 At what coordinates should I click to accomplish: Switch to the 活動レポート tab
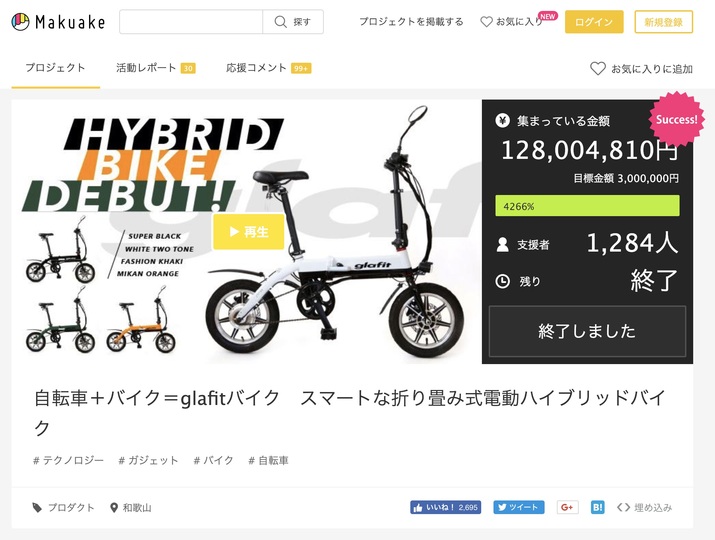155,68
